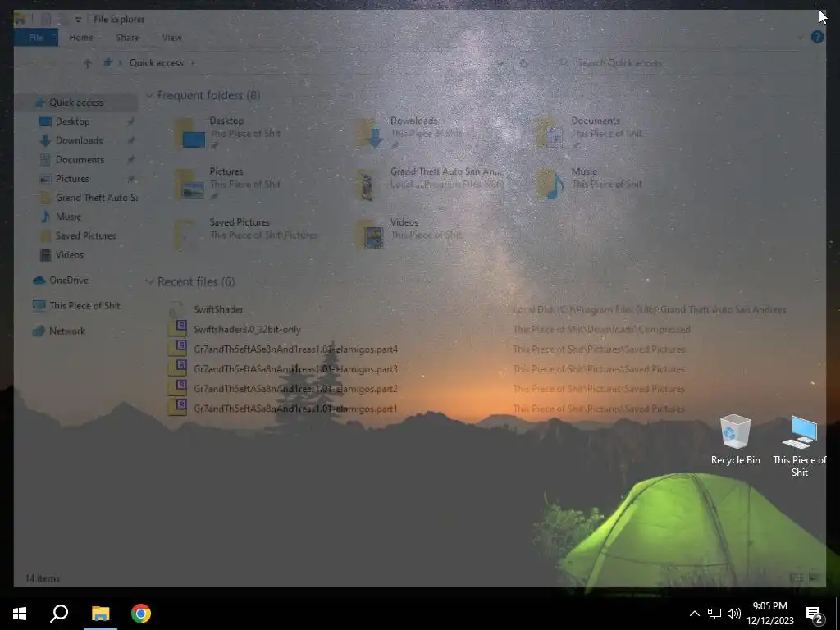Open the File Explorer Help icon
The height and width of the screenshot is (630, 840).
tap(817, 37)
